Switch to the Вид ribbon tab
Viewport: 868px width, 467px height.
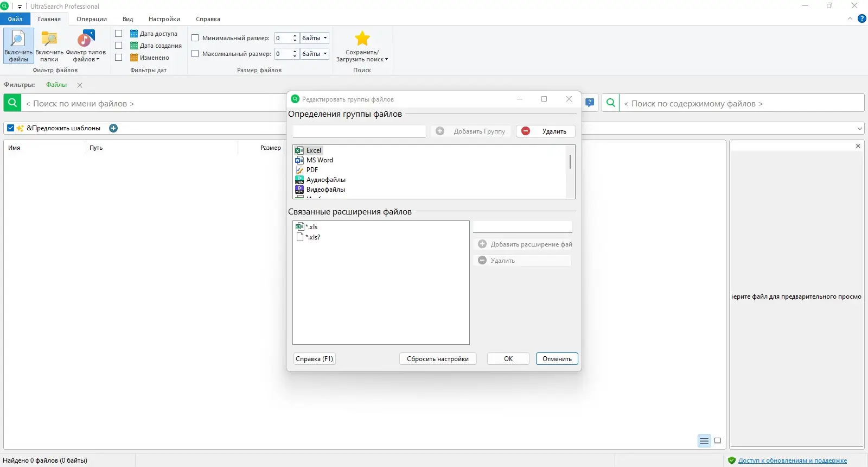click(127, 19)
